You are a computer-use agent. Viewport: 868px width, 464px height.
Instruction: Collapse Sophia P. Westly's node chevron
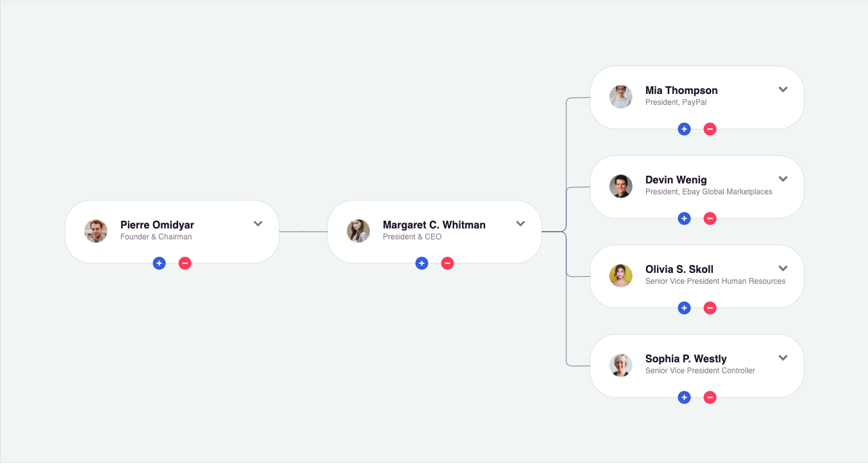tap(783, 358)
